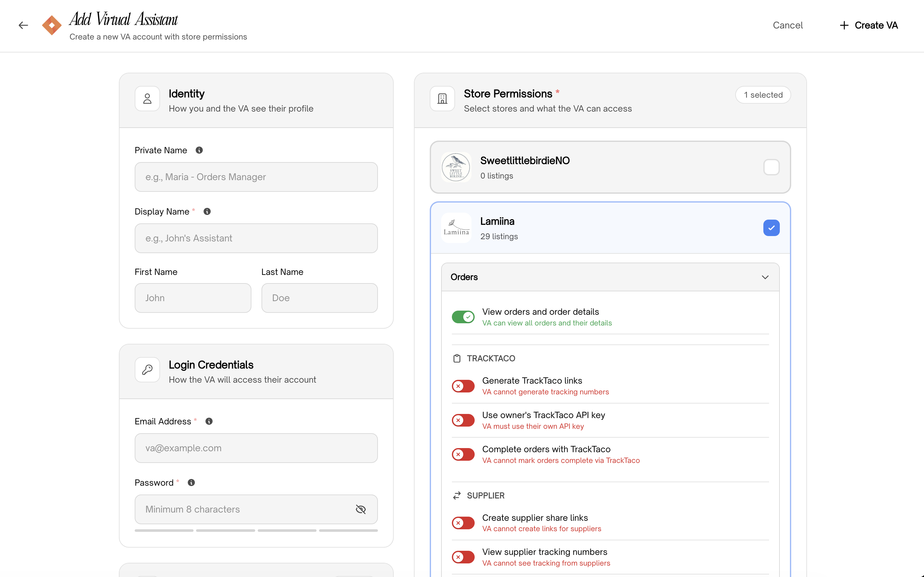
Task: Uncheck the Lamiina store checkbox
Action: point(771,228)
